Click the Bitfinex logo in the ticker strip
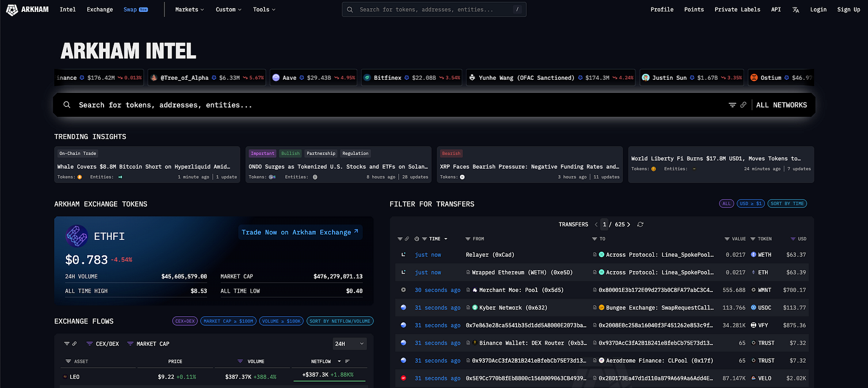 (367, 78)
